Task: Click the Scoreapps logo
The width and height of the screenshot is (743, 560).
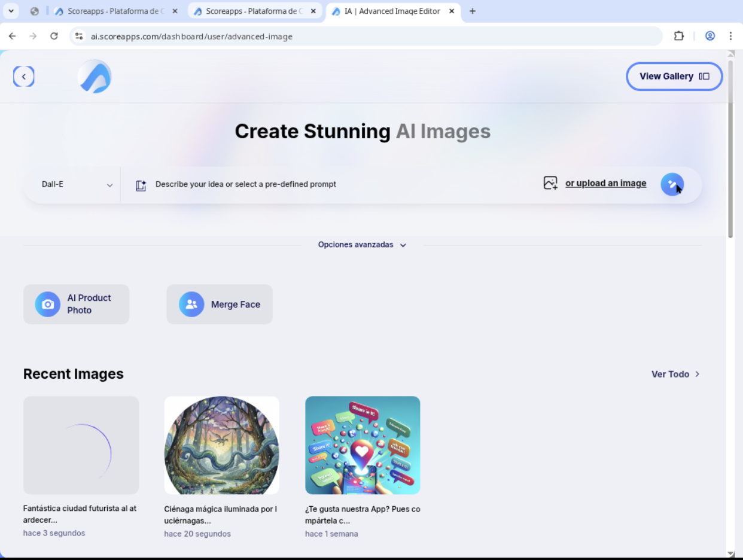Action: click(x=95, y=77)
